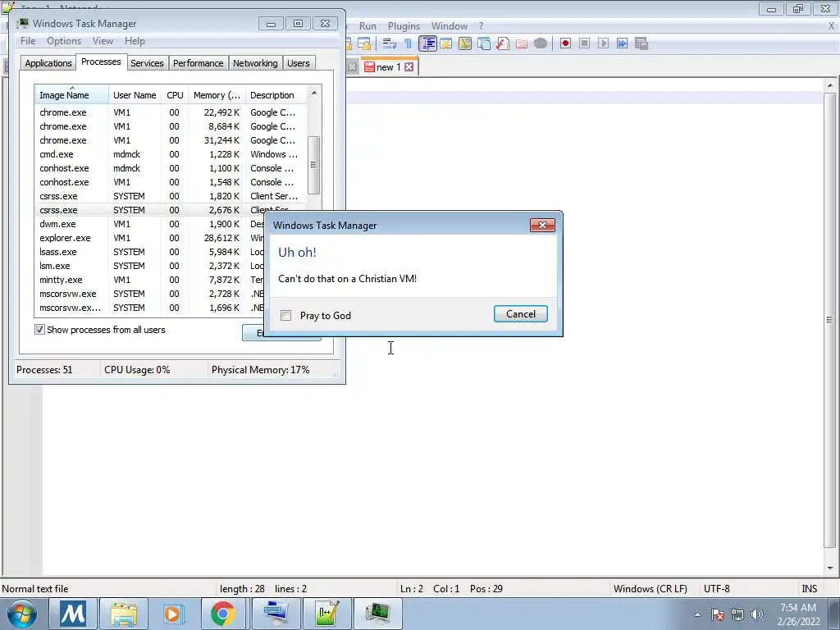Open the document list toolbar icon
The width and height of the screenshot is (840, 630).
483,43
